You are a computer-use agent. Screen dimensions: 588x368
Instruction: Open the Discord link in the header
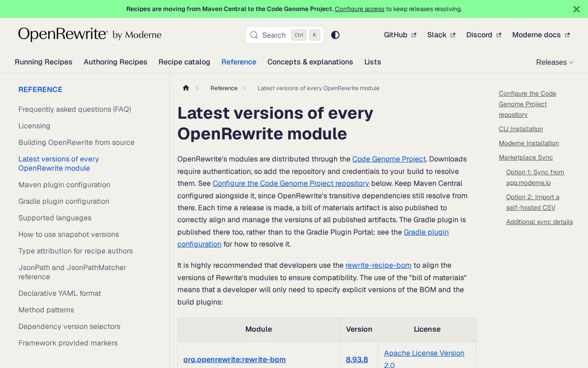click(484, 35)
